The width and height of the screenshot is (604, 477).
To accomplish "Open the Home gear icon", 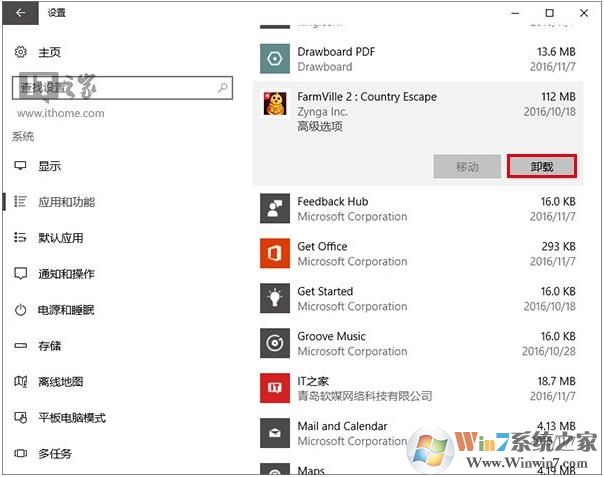I will (x=20, y=52).
